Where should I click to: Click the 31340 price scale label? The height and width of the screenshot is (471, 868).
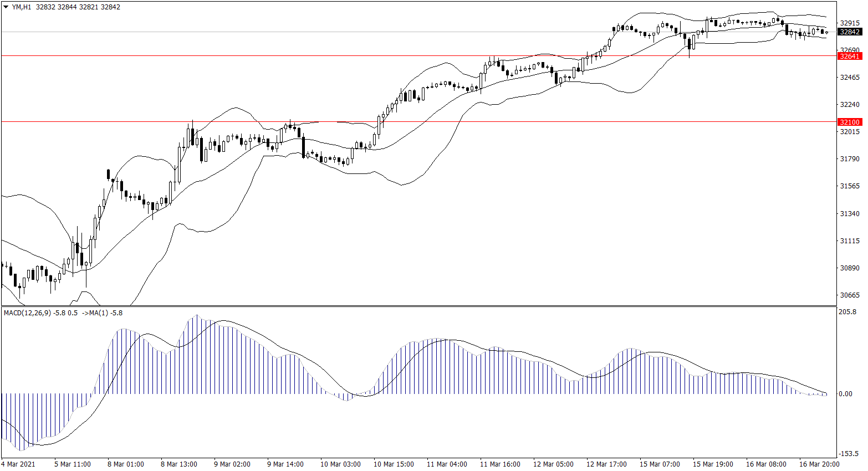[850, 214]
